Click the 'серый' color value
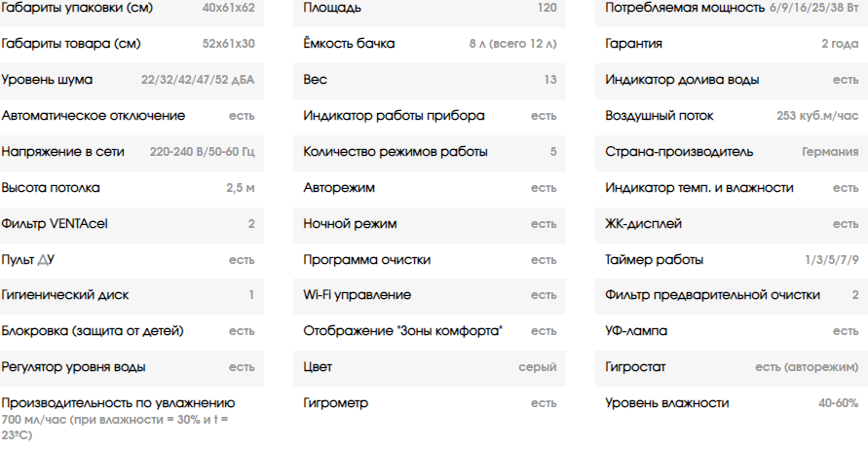Image resolution: width=868 pixels, height=450 pixels. pyautogui.click(x=537, y=367)
